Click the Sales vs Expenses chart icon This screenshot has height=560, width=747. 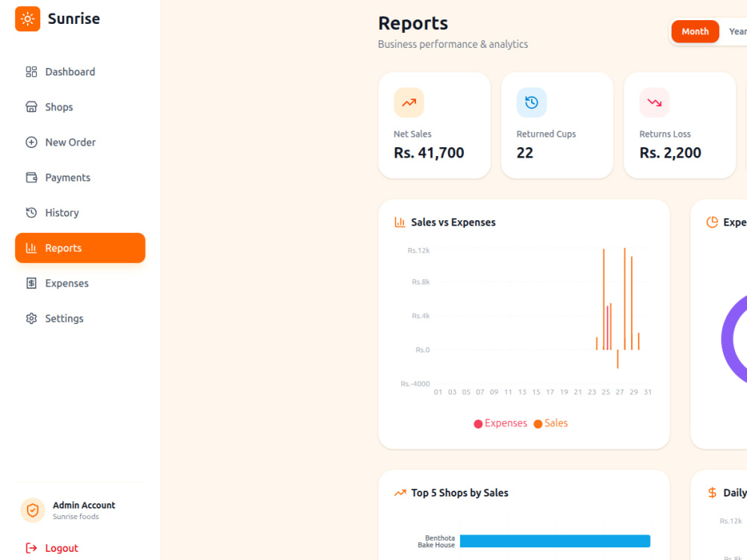coord(400,223)
